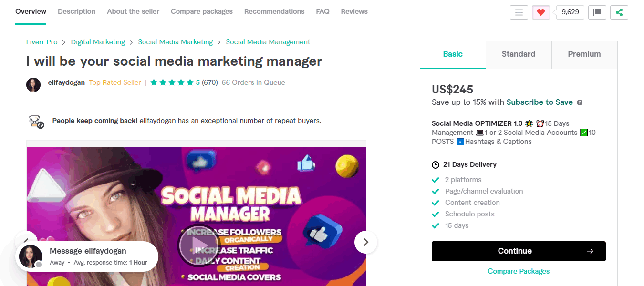Click the flag report icon
The width and height of the screenshot is (644, 286).
tap(597, 12)
